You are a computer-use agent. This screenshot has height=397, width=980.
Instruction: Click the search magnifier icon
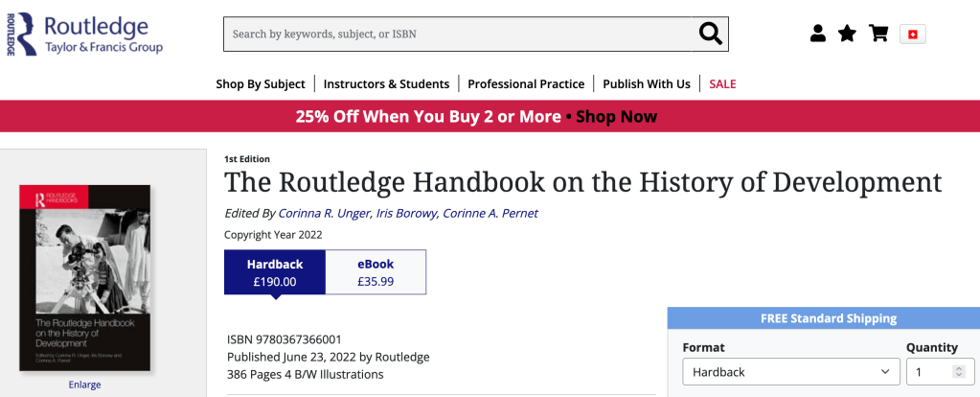710,34
